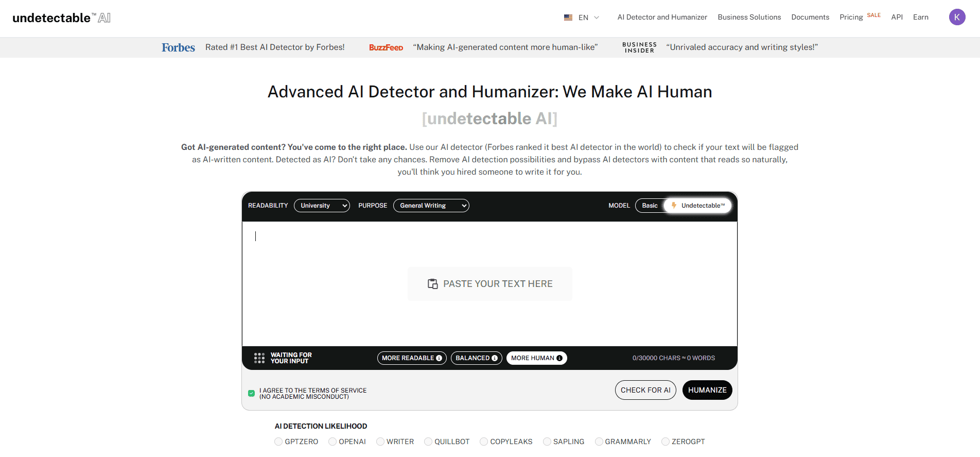The width and height of the screenshot is (980, 457).
Task: Click info icon on More Human
Action: [x=559, y=358]
